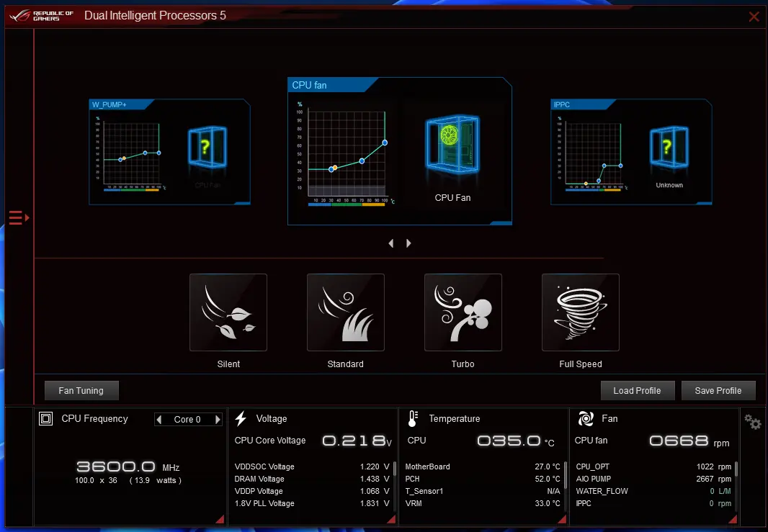The width and height of the screenshot is (768, 532).
Task: Click the VDDSOC Voltage row
Action: point(312,466)
